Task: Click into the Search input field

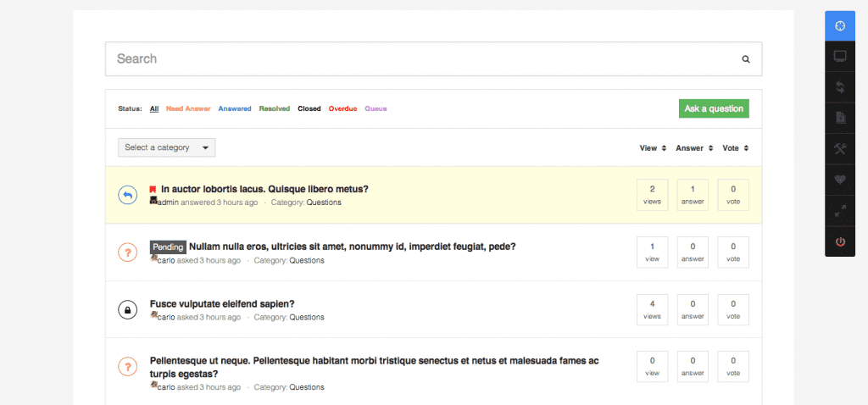Action: [424, 59]
